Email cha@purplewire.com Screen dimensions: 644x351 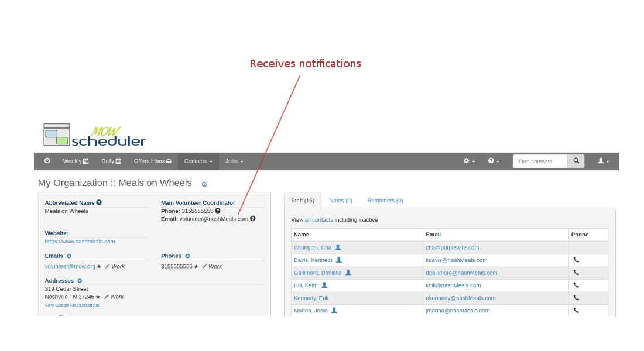point(452,247)
